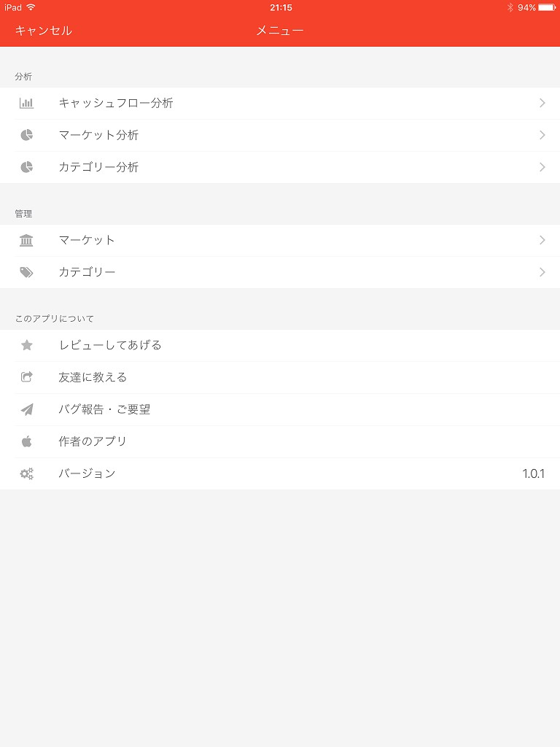Click the paper plane icon for bug reports
560x747 pixels.
tap(26, 409)
